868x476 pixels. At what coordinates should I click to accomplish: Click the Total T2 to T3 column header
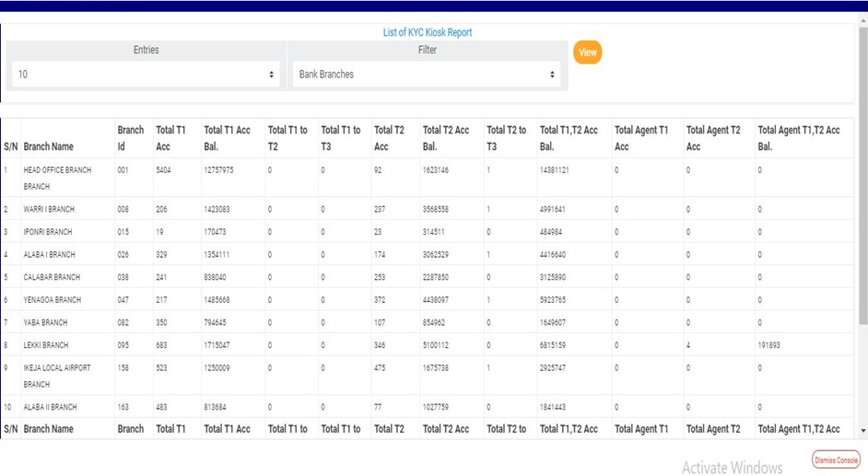click(506, 138)
